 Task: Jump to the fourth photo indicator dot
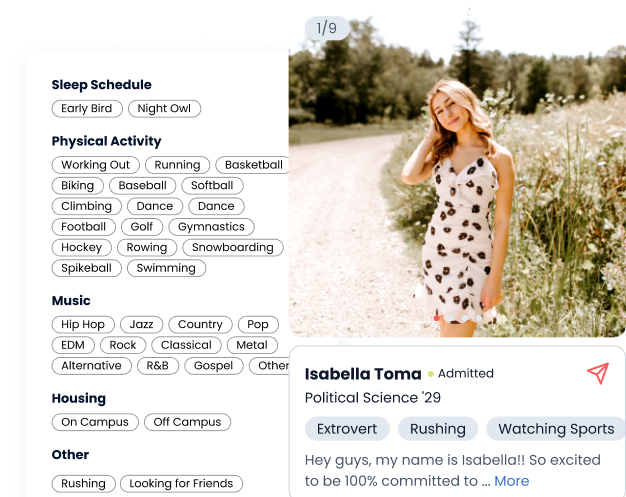[x=479, y=318]
